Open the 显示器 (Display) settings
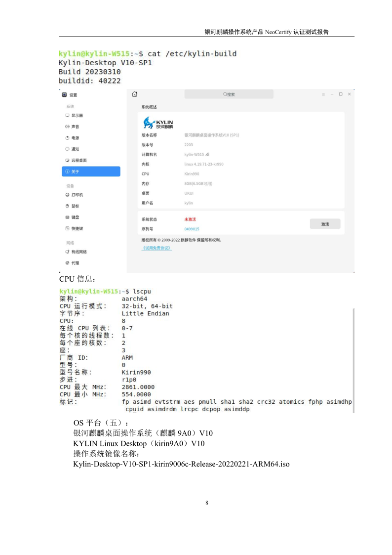This screenshot has height=555, width=392. 77,115
